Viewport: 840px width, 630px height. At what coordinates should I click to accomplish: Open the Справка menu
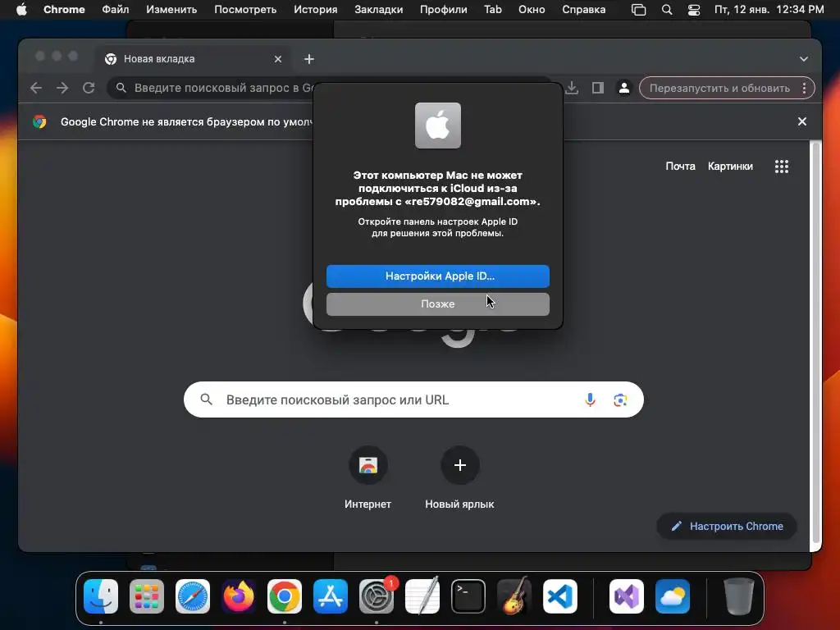584,10
